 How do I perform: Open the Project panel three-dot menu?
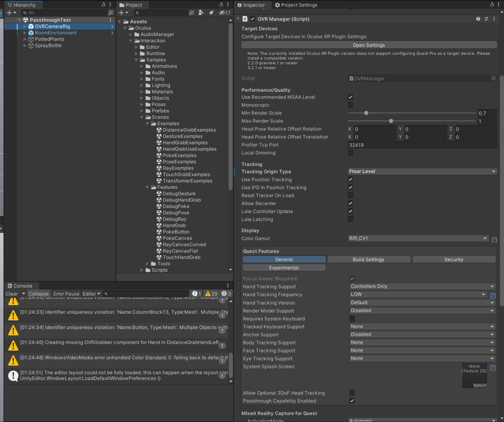(x=228, y=5)
